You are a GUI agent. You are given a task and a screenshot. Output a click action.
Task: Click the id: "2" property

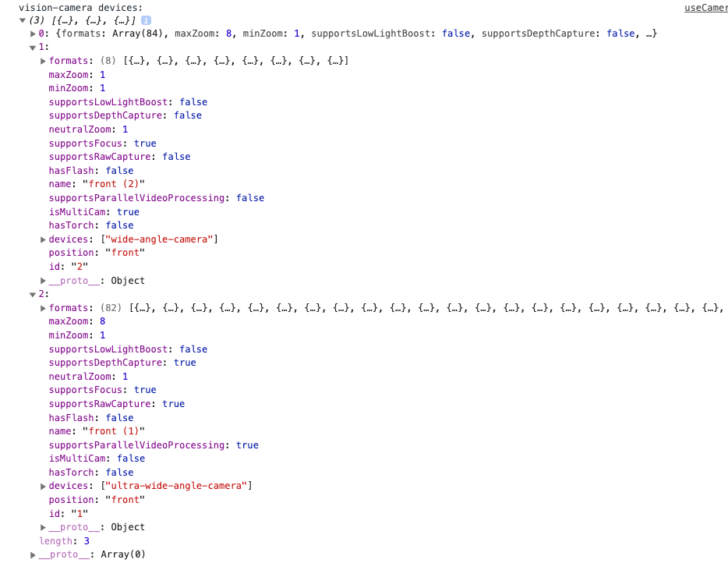[x=69, y=267]
